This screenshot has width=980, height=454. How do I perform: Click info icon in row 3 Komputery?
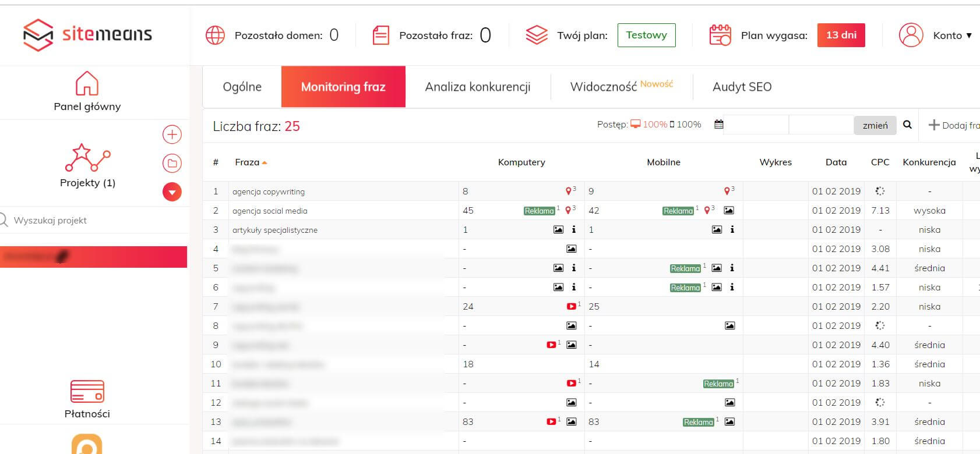[x=574, y=229]
